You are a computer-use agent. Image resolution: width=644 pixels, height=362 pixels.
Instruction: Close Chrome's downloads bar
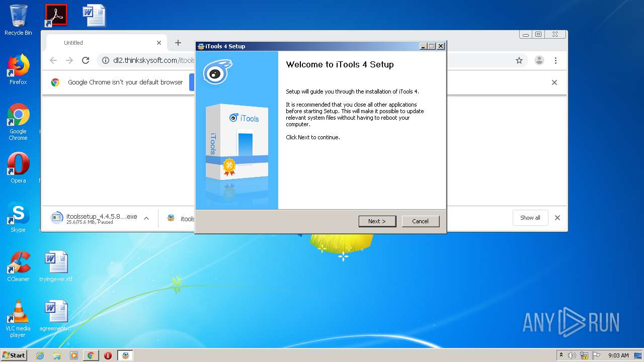click(x=557, y=218)
